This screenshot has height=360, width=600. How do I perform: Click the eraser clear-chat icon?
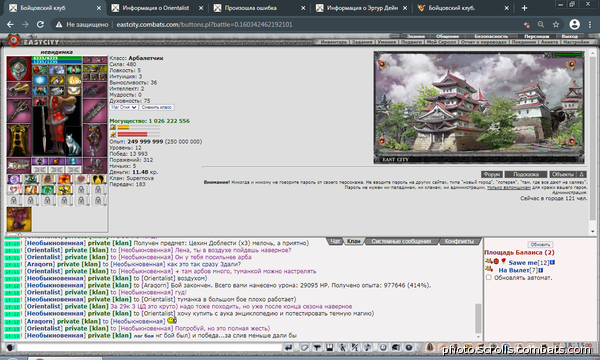click(x=304, y=347)
